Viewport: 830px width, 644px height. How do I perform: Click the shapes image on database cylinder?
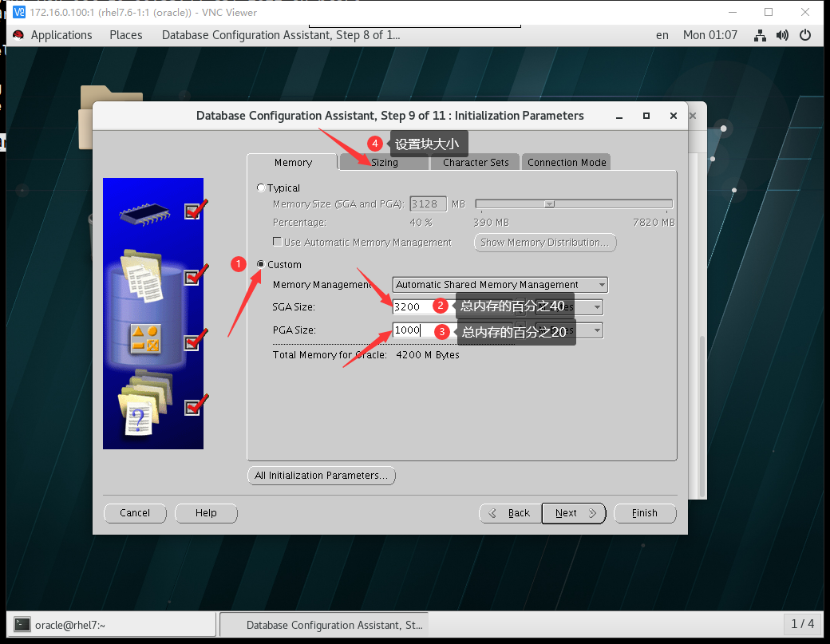click(145, 339)
